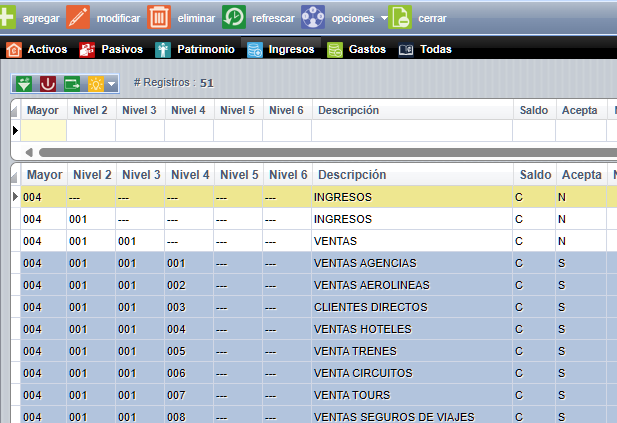
Task: Switch to the Activos tab
Action: click(40, 49)
